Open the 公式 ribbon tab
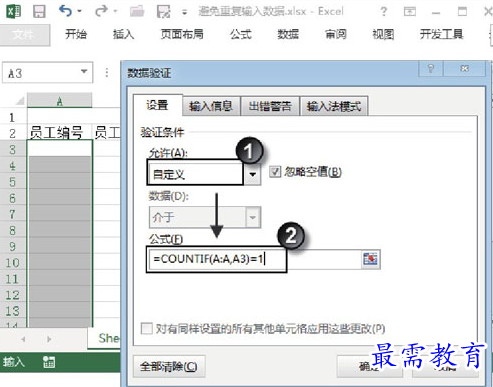The height and width of the screenshot is (387, 493). point(240,34)
